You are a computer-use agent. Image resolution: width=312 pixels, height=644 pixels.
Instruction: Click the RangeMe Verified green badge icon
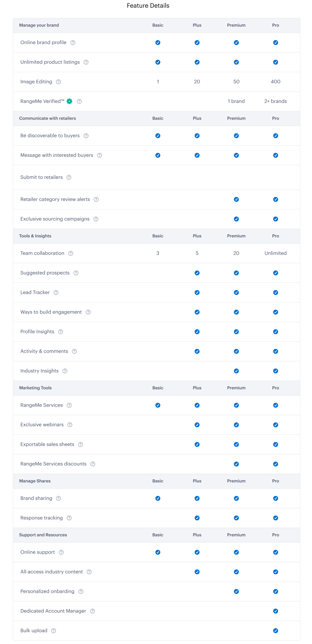pyautogui.click(x=69, y=101)
